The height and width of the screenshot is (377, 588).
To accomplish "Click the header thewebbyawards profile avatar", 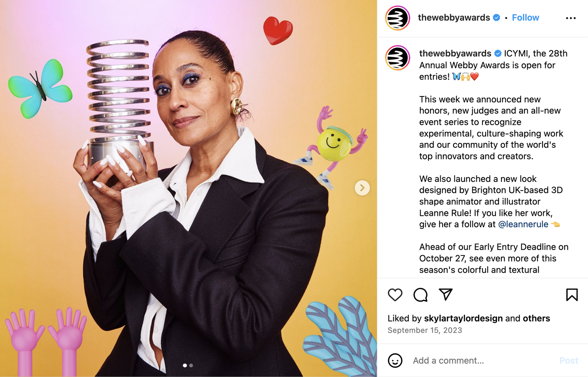I will click(397, 18).
